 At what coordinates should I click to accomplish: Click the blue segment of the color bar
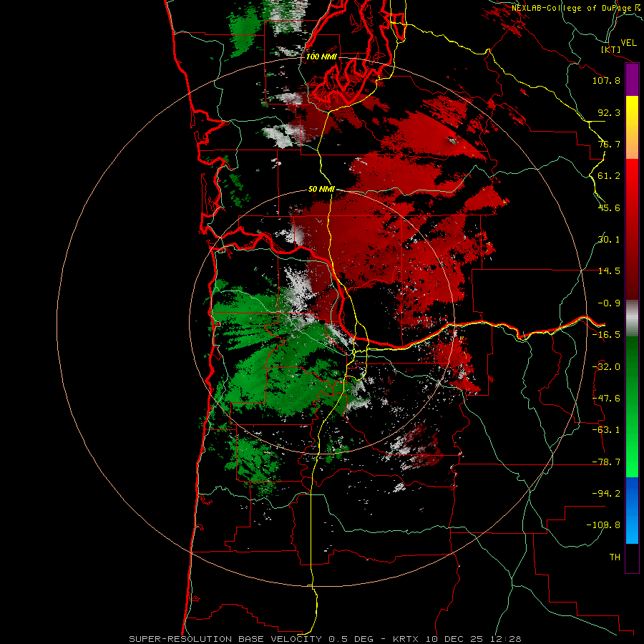pos(632,510)
